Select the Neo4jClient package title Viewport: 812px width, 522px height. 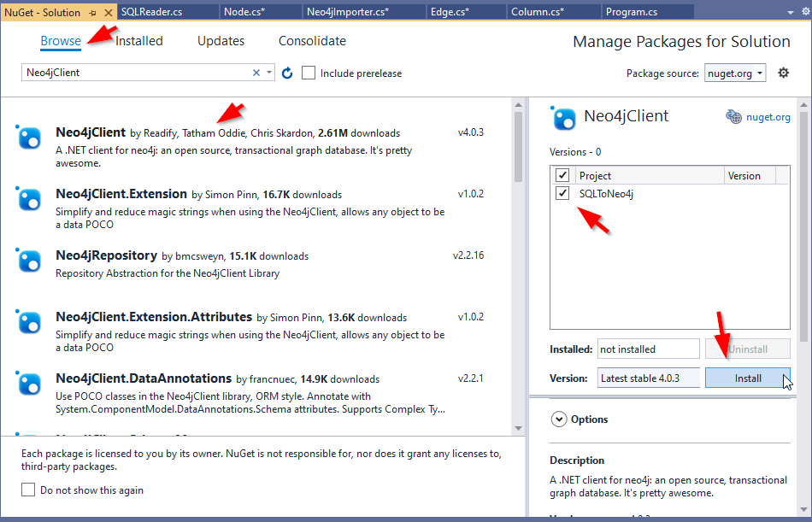pyautogui.click(x=91, y=132)
